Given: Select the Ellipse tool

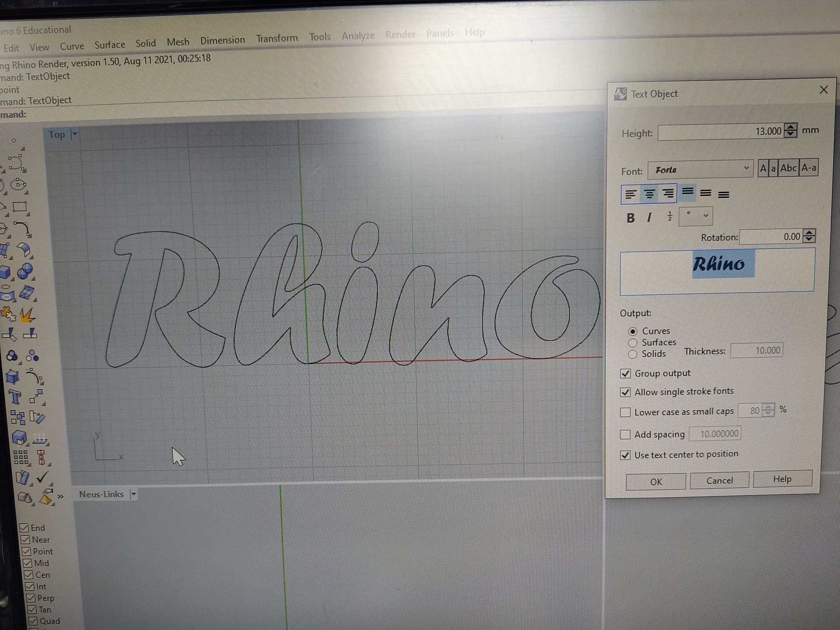Looking at the screenshot, I should [18, 184].
